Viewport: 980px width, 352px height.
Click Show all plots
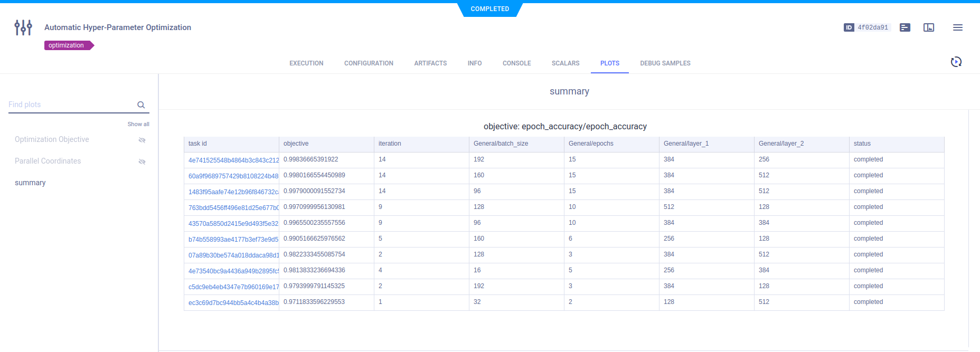tap(138, 125)
